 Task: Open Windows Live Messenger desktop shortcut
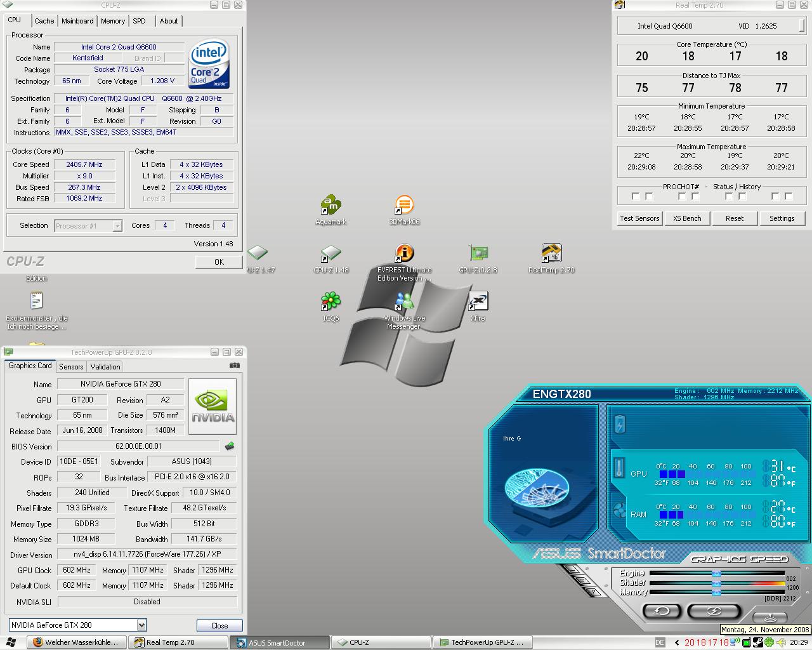(404, 310)
